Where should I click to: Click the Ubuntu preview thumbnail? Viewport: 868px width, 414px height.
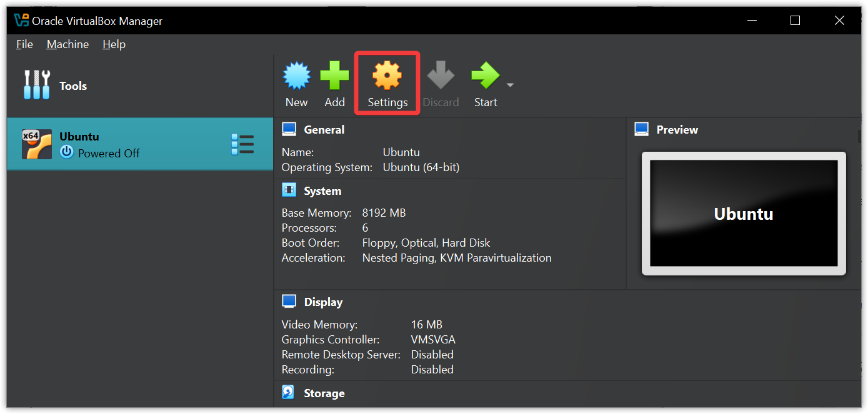[743, 214]
